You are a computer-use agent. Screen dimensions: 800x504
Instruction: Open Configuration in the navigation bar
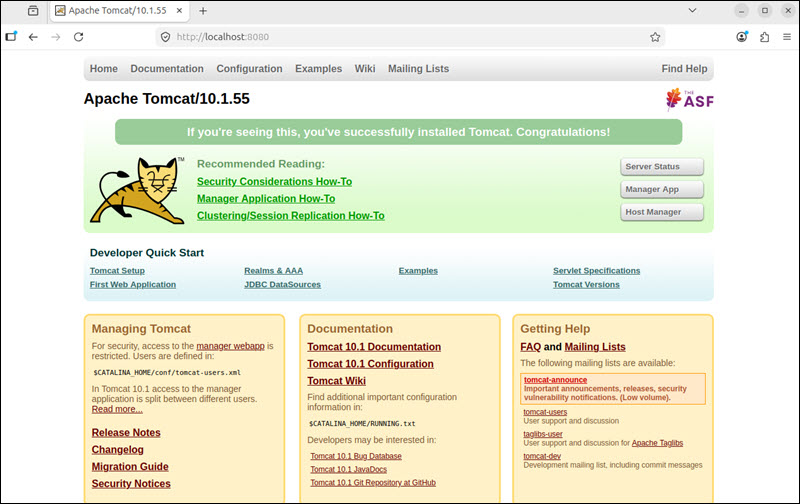[249, 69]
